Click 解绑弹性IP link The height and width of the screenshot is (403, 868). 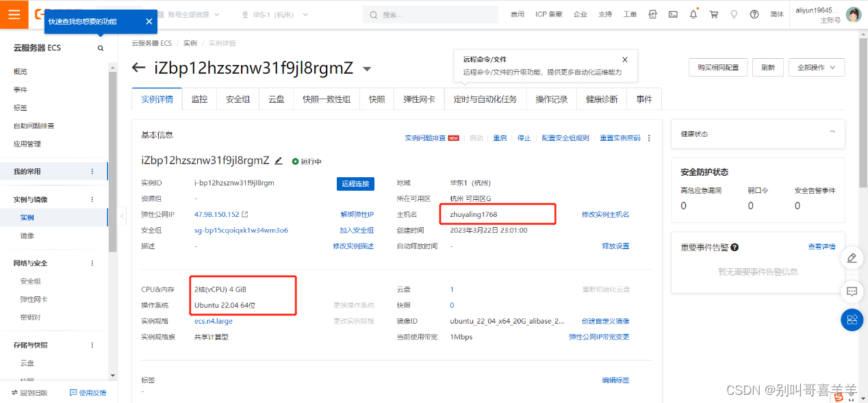357,214
